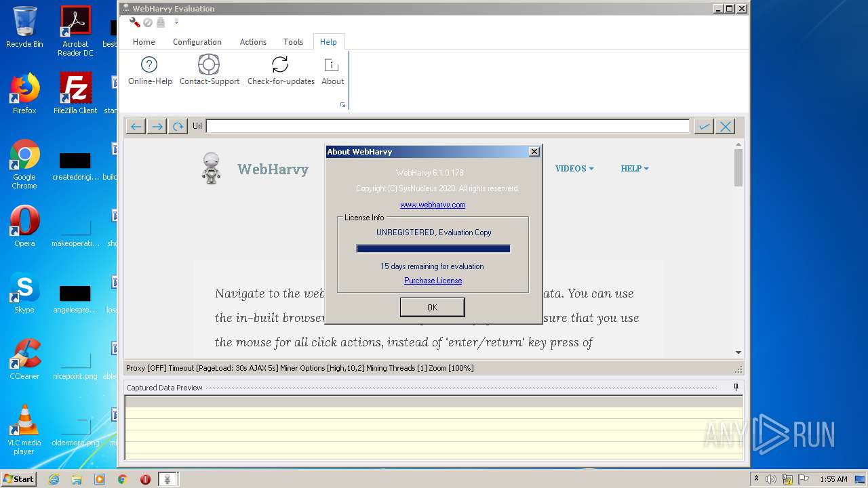Click the Contact-Support lifebuoy icon
Image resolution: width=868 pixels, height=488 pixels.
[209, 64]
